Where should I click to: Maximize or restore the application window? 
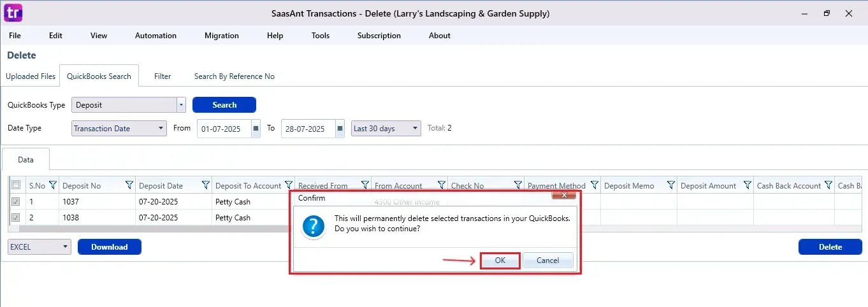click(827, 13)
